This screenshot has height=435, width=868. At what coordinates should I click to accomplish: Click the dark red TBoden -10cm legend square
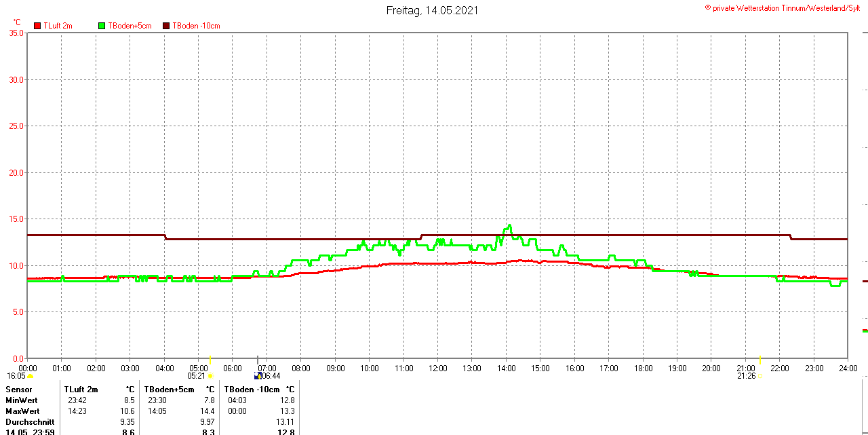tap(166, 26)
